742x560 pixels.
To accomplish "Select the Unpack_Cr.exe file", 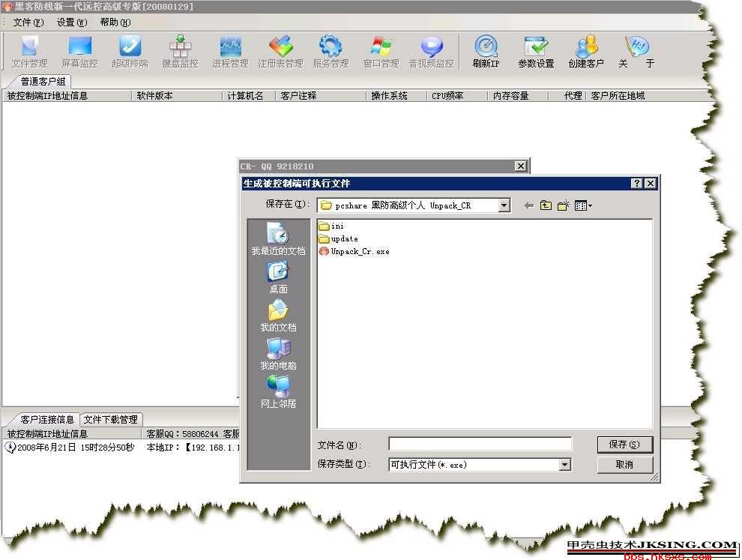I will click(x=359, y=252).
